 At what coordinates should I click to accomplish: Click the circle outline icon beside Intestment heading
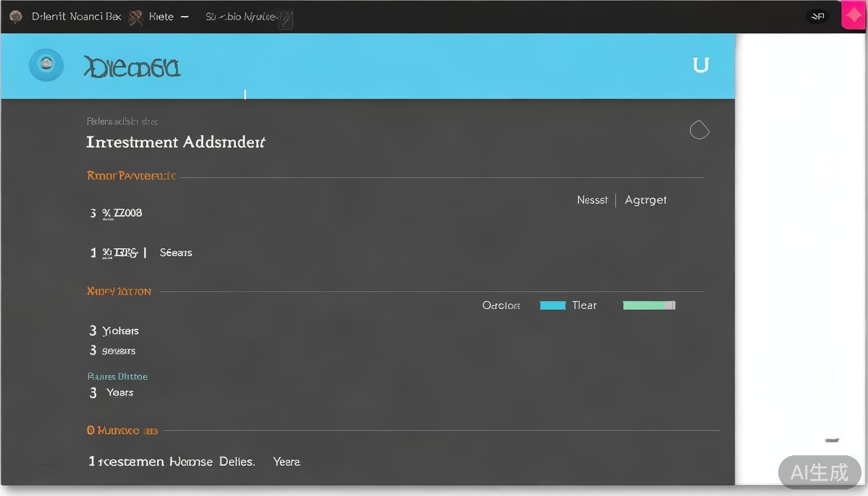[699, 130]
